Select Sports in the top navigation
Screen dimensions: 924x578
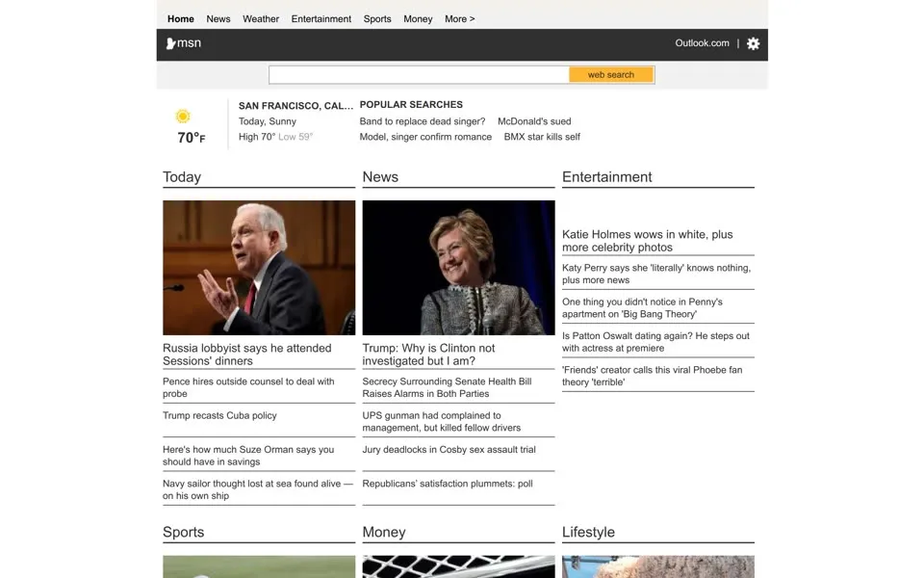click(x=377, y=19)
